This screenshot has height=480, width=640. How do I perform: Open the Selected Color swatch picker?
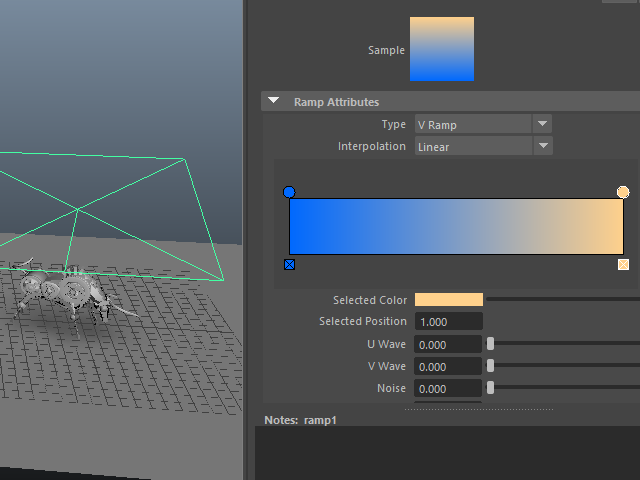click(x=448, y=300)
